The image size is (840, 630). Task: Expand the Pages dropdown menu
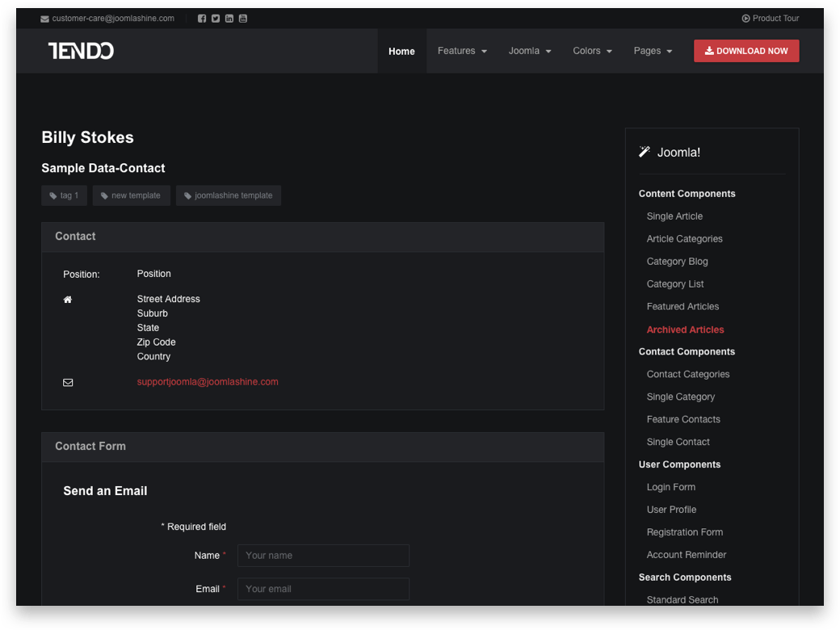pos(653,51)
